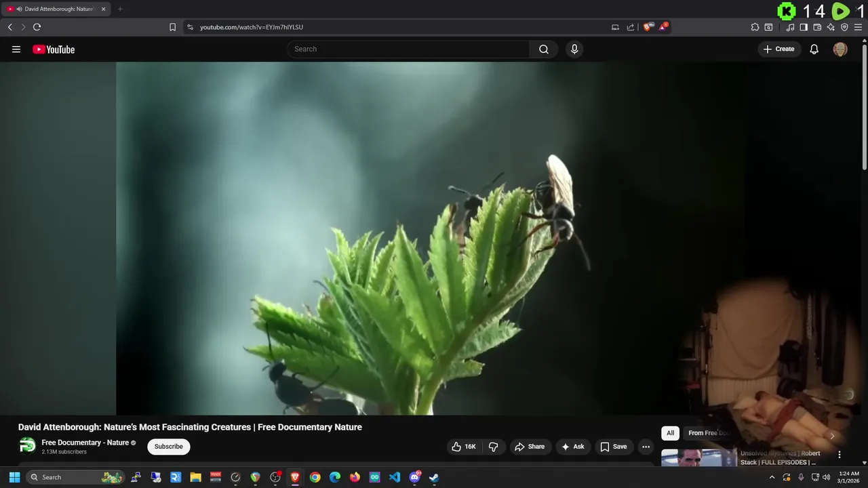Screen dimensions: 868x488
Task: Focus the Windows taskbar Search box
Action: [75, 477]
